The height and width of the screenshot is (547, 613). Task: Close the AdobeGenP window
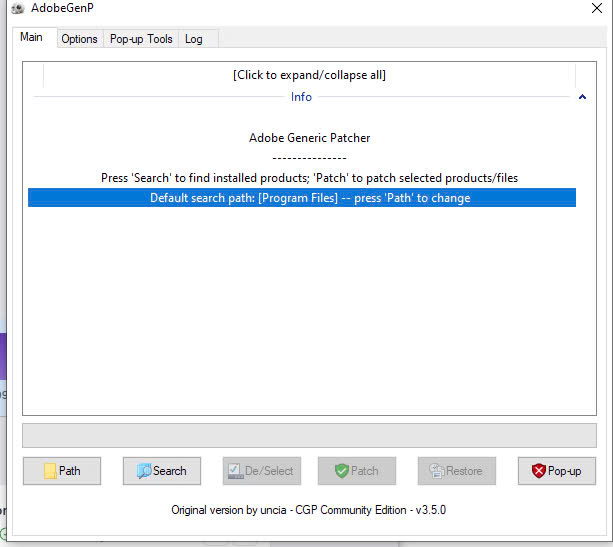pyautogui.click(x=597, y=8)
